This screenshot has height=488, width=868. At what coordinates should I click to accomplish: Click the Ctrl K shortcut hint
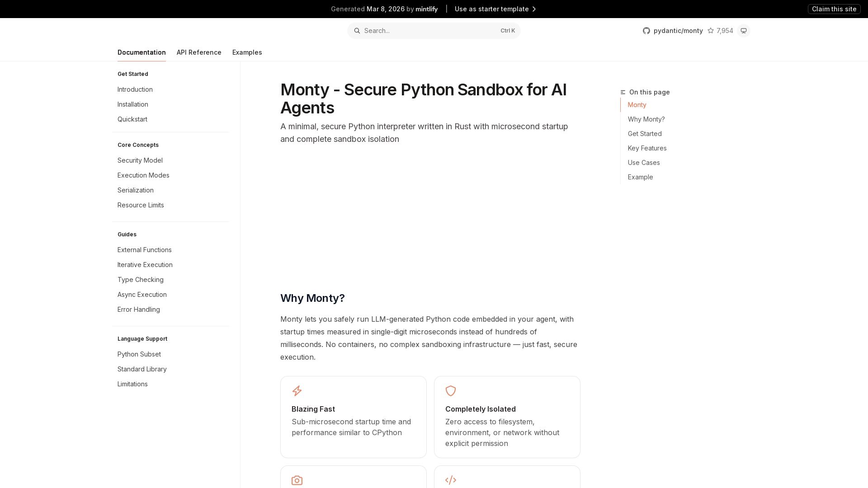click(x=508, y=31)
